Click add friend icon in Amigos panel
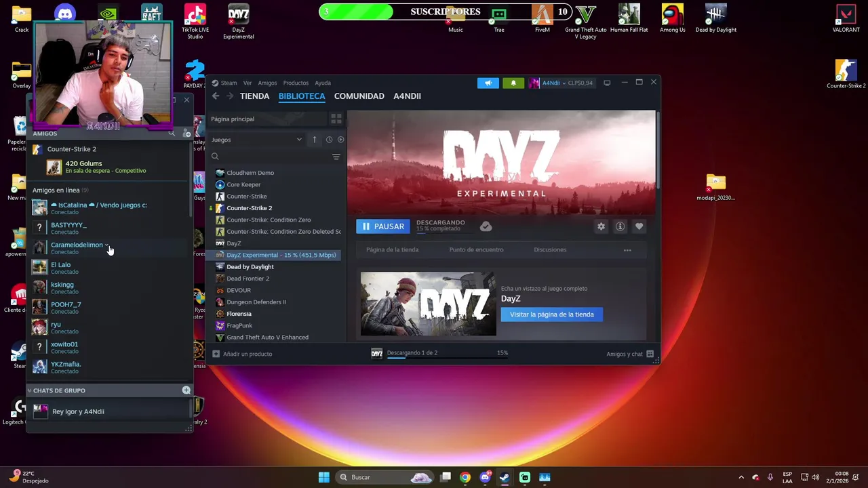The width and height of the screenshot is (868, 488). click(x=186, y=134)
